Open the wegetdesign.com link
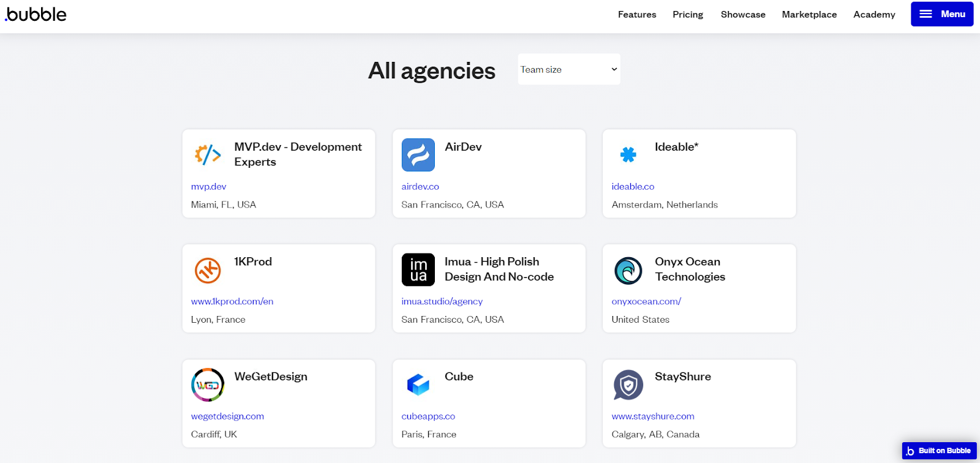980x463 pixels. 227,416
